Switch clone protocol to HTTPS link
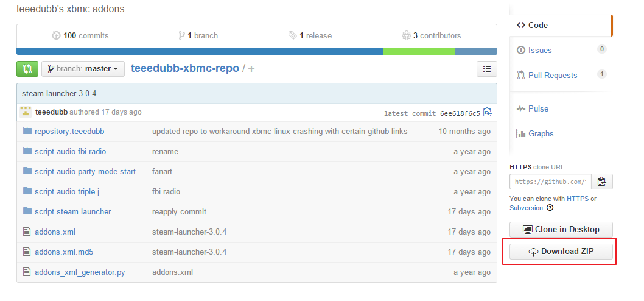The height and width of the screenshot is (301, 644). (x=578, y=199)
